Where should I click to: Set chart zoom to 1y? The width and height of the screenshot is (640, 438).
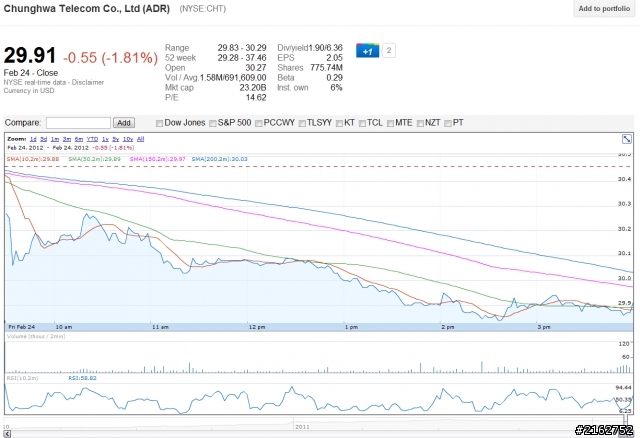pyautogui.click(x=105, y=139)
